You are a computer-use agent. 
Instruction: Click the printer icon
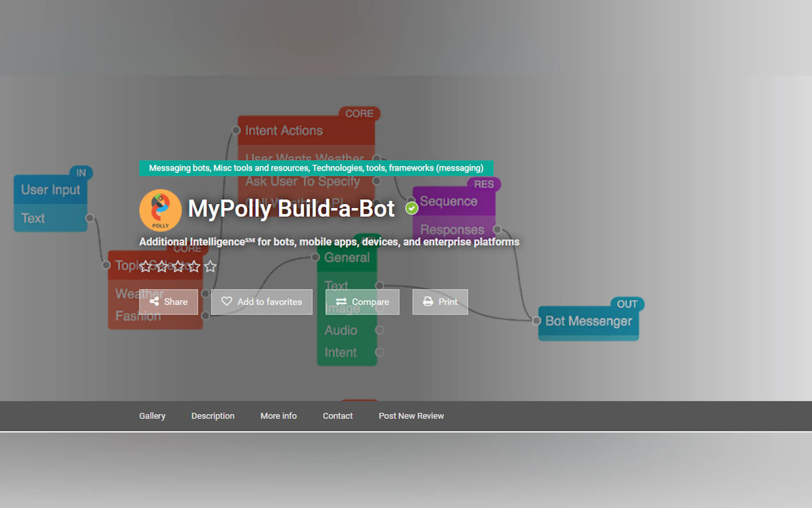click(428, 301)
